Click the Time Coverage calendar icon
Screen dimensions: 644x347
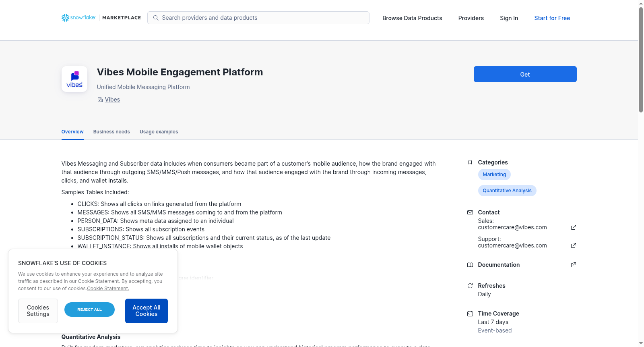(470, 314)
